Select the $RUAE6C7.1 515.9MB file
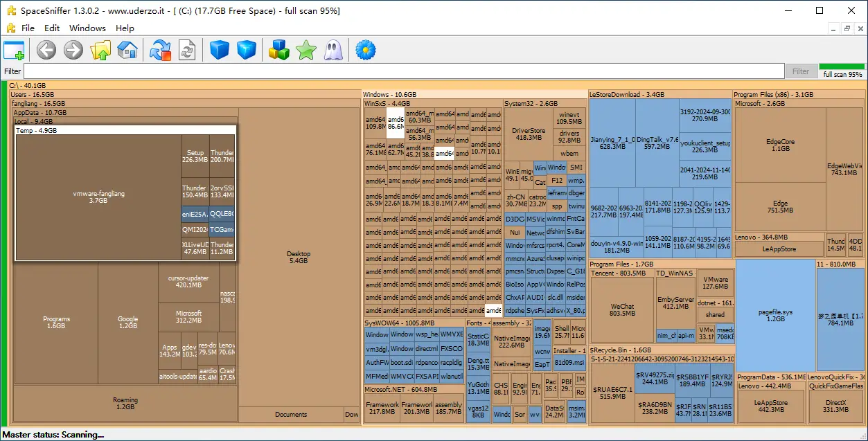The height and width of the screenshot is (441, 868). pos(612,393)
